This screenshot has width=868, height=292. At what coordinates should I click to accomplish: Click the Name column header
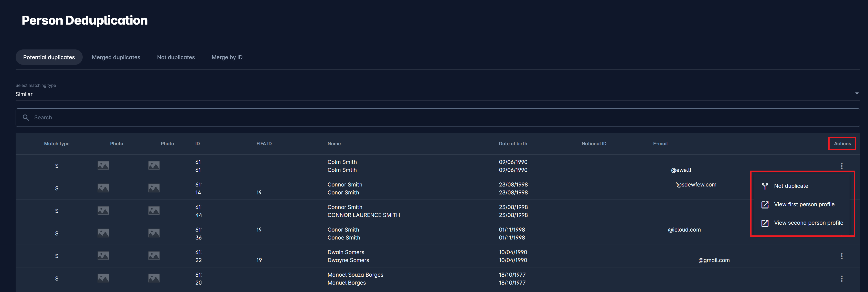(334, 144)
